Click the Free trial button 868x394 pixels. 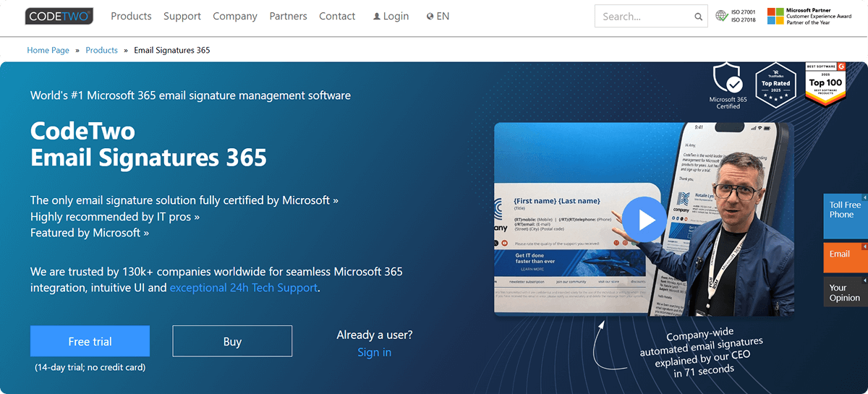point(90,341)
